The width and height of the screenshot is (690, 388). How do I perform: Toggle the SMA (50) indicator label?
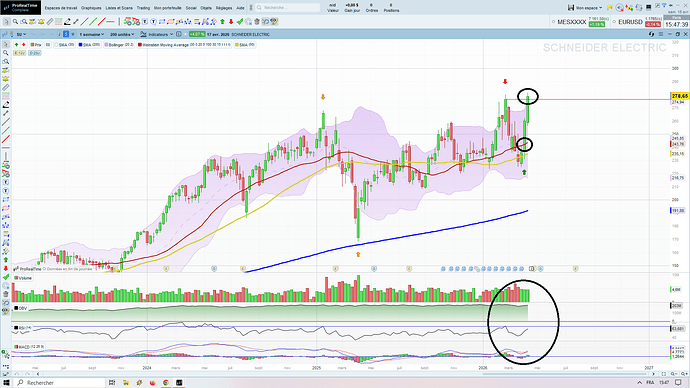245,45
